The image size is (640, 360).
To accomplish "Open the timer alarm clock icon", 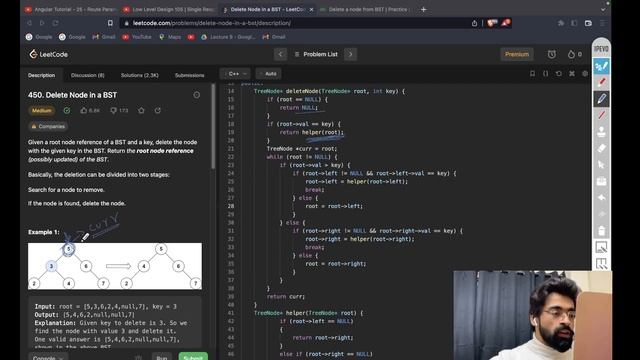I will click(x=551, y=54).
